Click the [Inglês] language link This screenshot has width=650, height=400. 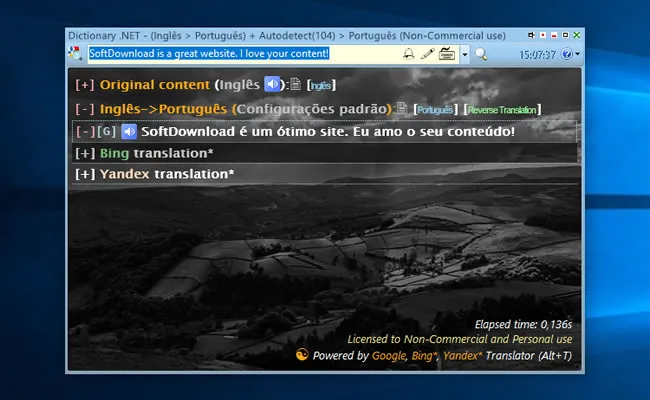[x=321, y=85]
